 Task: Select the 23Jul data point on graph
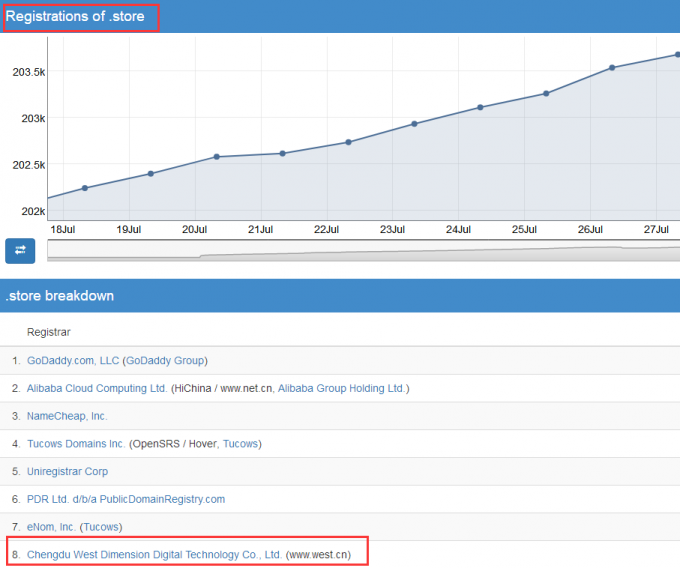point(414,124)
